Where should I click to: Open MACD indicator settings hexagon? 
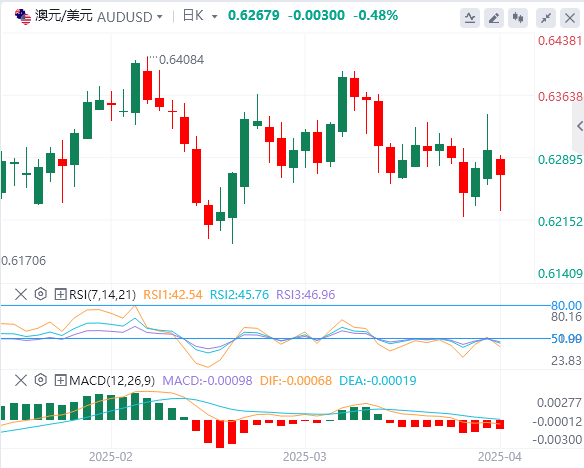[41, 380]
